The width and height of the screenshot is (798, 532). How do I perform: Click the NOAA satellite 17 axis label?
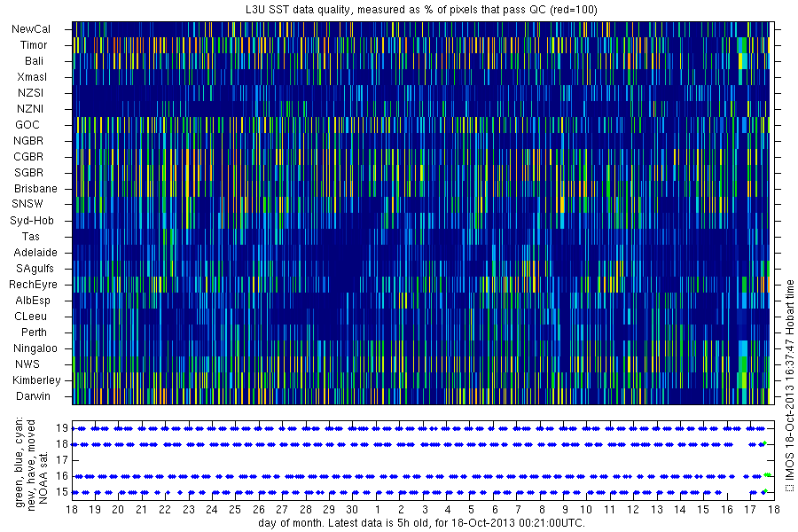62,460
